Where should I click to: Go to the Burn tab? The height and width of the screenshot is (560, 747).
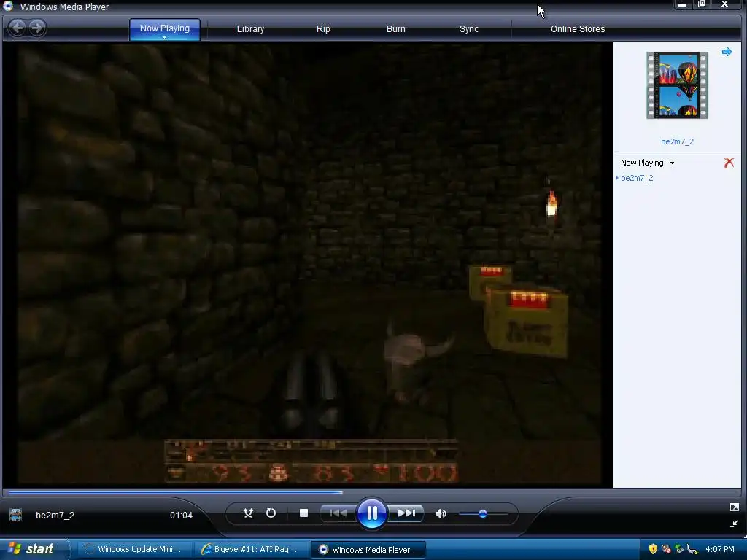[x=395, y=29]
